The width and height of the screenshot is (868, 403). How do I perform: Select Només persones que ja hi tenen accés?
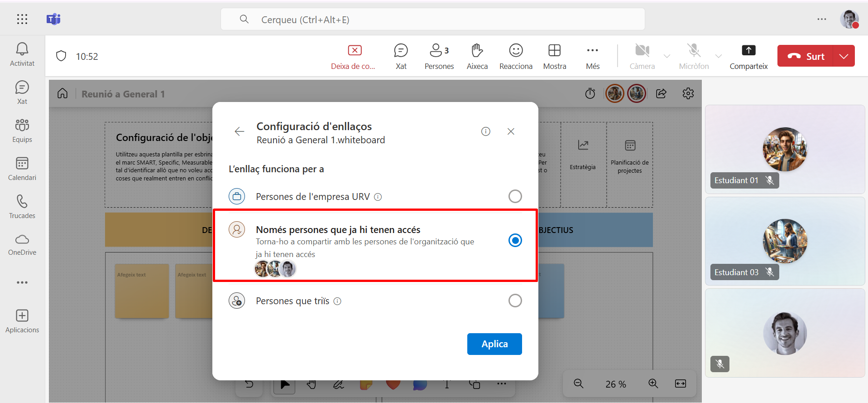click(515, 240)
